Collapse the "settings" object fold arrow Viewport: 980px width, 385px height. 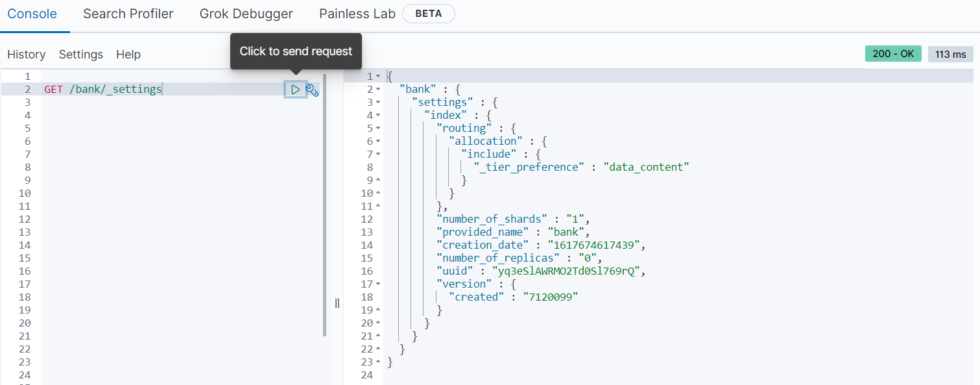coord(378,103)
